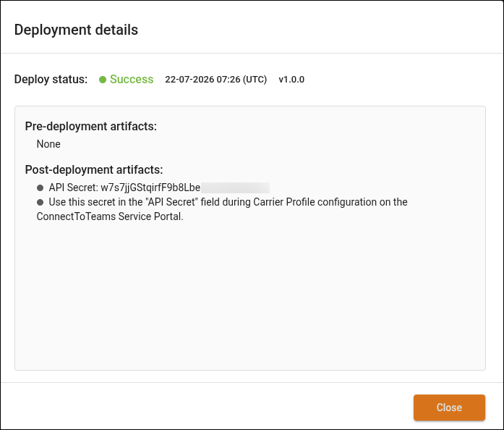This screenshot has height=430, width=504.
Task: Click the green status dot icon
Action: tap(103, 80)
